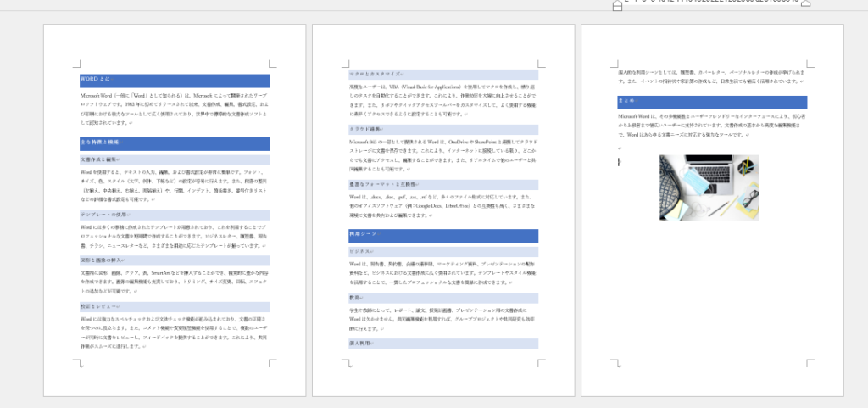This screenshot has width=868, height=408.
Task: Click the 'クラウド連携' subheading
Action: (x=443, y=130)
